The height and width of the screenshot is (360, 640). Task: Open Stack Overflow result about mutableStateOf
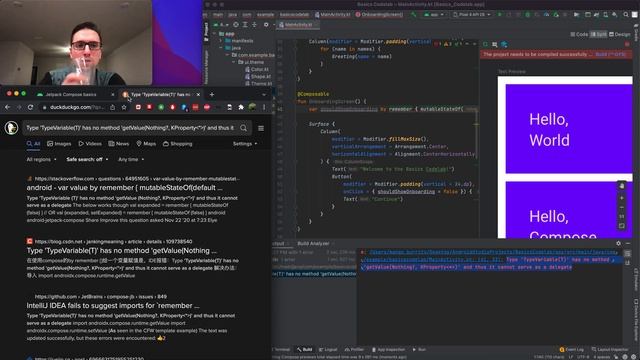[124, 188]
